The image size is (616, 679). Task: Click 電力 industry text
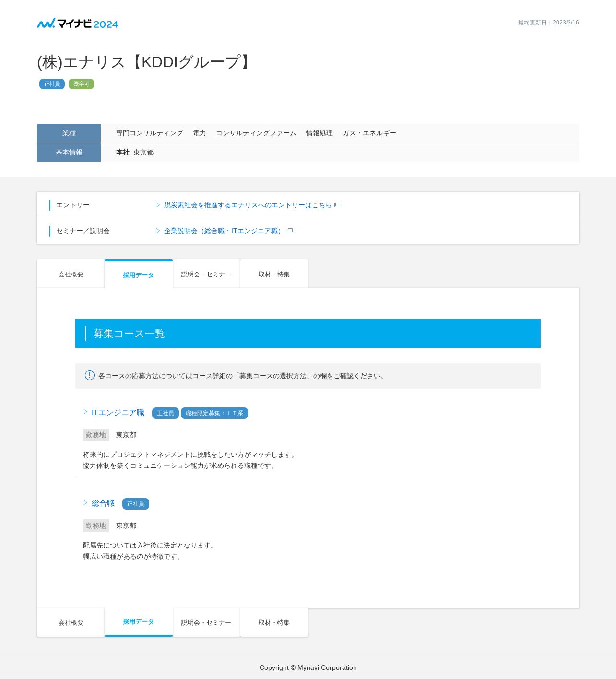[x=200, y=133]
